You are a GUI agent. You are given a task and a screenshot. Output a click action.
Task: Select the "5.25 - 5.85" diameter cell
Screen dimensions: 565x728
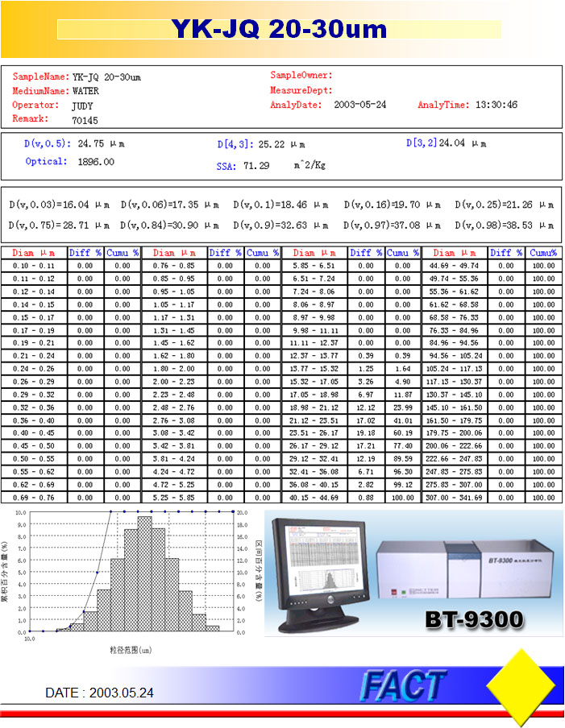pyautogui.click(x=174, y=498)
